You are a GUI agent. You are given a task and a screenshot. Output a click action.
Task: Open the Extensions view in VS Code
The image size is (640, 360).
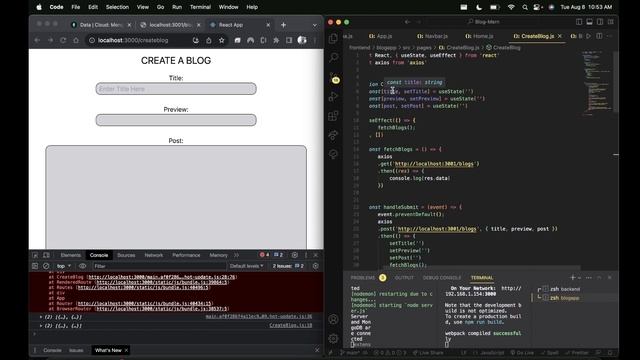click(x=333, y=116)
